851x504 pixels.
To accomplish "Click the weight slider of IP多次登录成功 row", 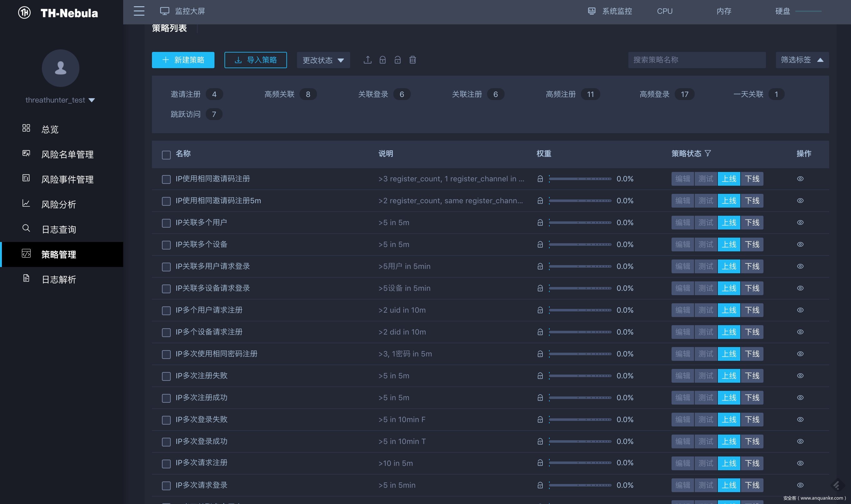I will pos(580,441).
